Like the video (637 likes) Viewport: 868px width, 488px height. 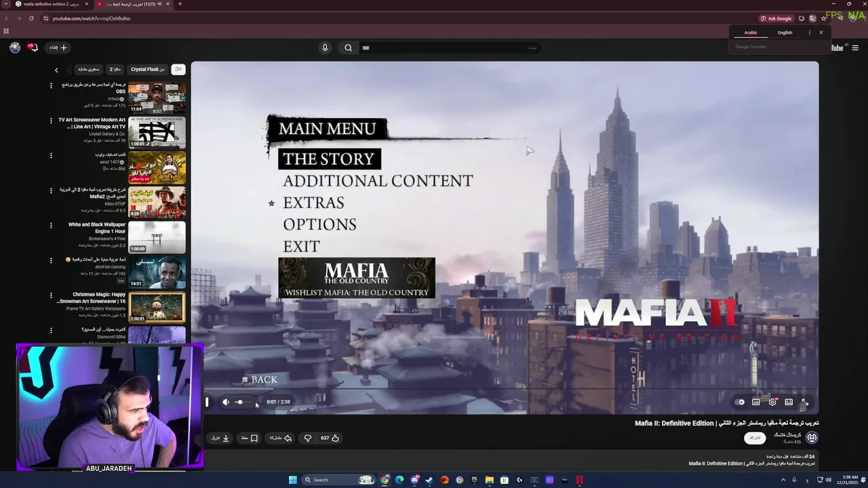coord(330,438)
